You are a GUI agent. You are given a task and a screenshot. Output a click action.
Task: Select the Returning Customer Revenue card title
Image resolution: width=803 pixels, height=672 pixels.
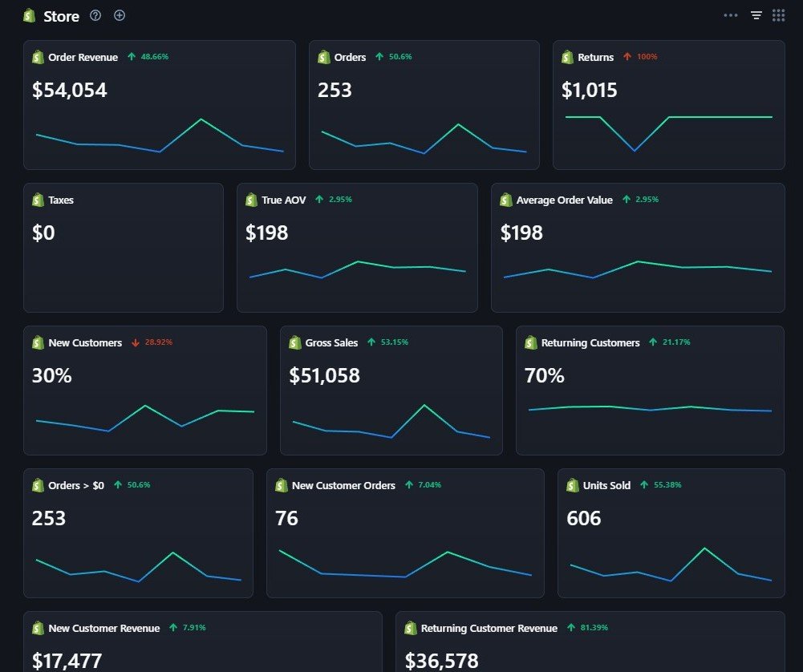(x=489, y=628)
